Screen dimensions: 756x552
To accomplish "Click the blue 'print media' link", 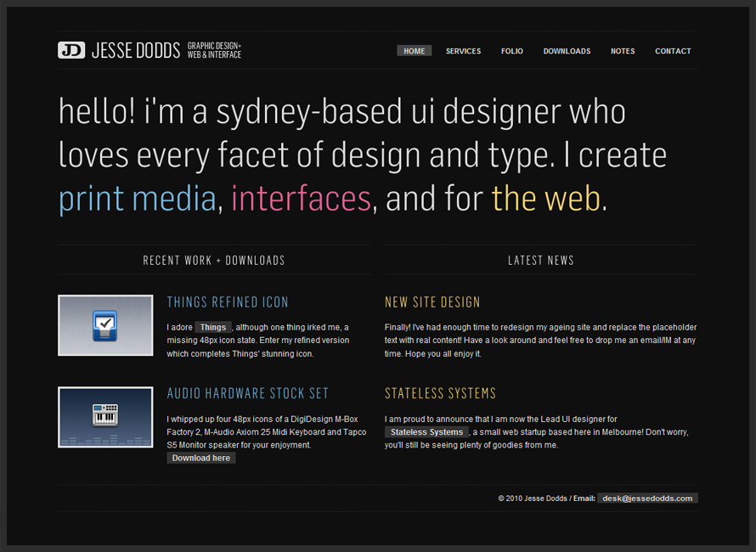I will [x=138, y=199].
